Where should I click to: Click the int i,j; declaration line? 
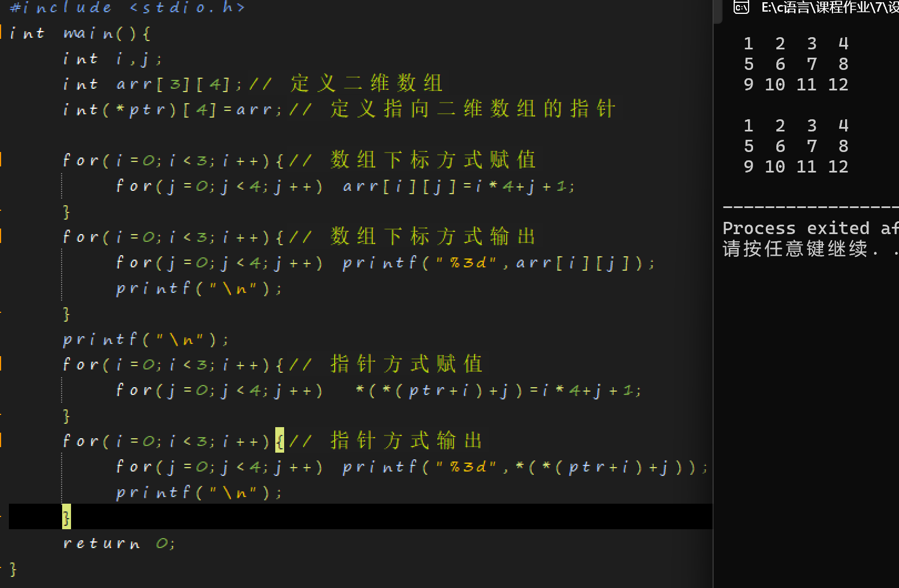[x=112, y=59]
